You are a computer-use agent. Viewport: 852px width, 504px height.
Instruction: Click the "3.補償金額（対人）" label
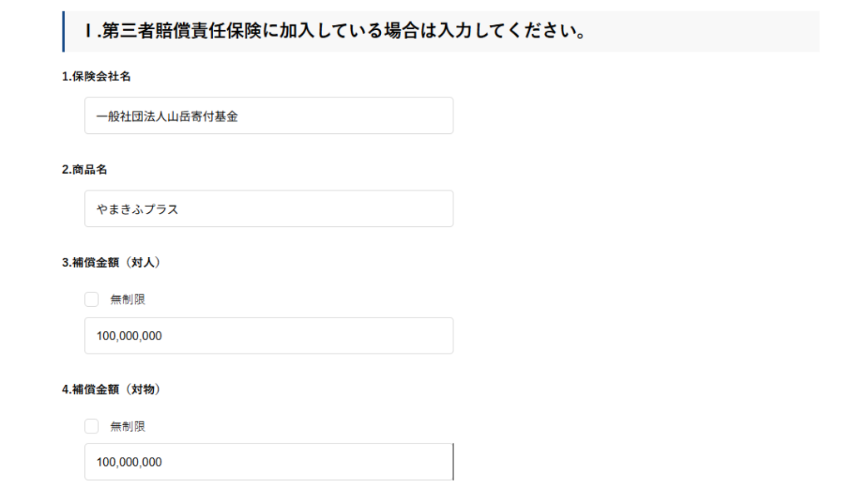click(x=111, y=263)
